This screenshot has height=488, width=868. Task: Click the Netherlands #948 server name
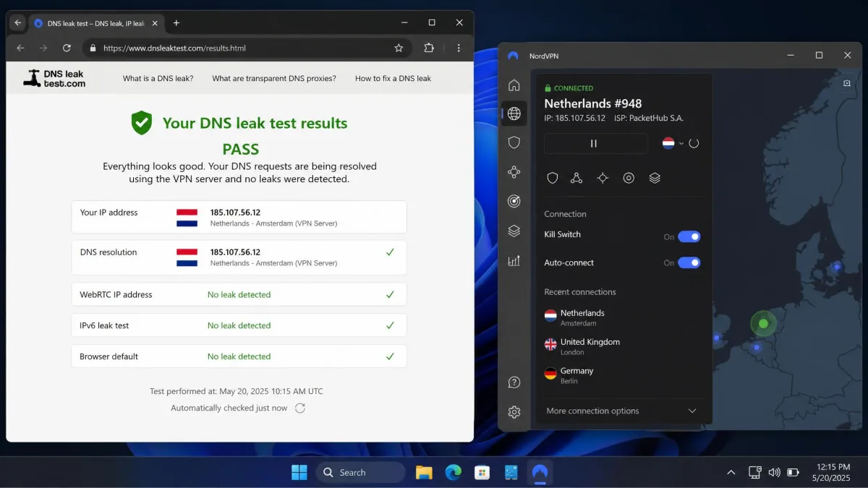click(x=593, y=103)
